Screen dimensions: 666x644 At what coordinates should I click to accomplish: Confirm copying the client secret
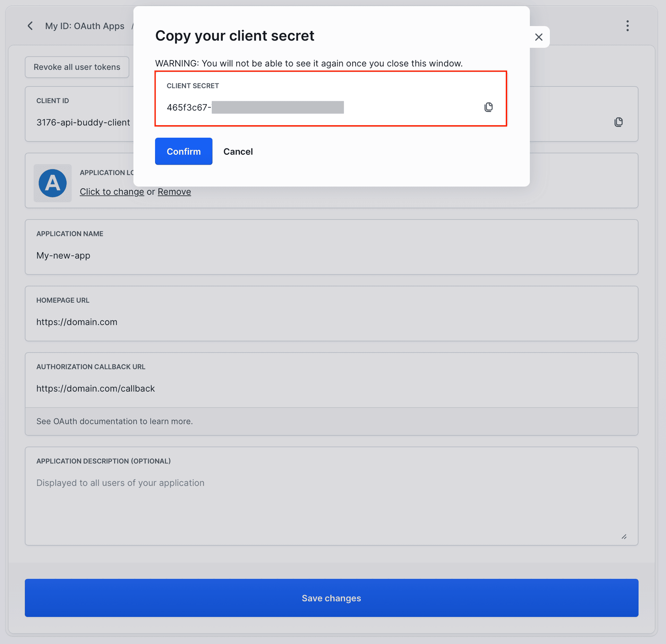coord(183,151)
